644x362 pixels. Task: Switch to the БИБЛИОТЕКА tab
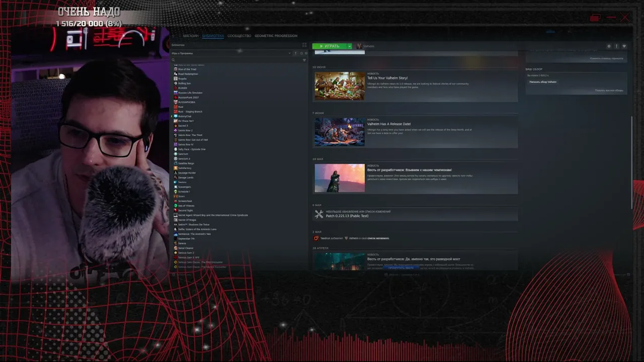click(x=213, y=36)
